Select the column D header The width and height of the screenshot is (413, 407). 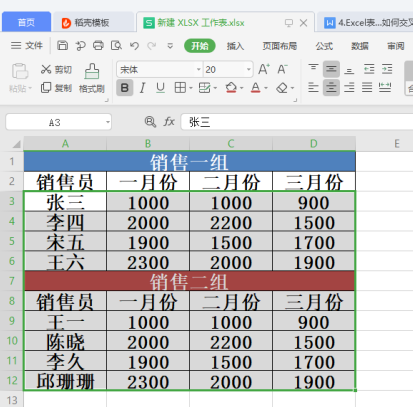[x=314, y=144]
